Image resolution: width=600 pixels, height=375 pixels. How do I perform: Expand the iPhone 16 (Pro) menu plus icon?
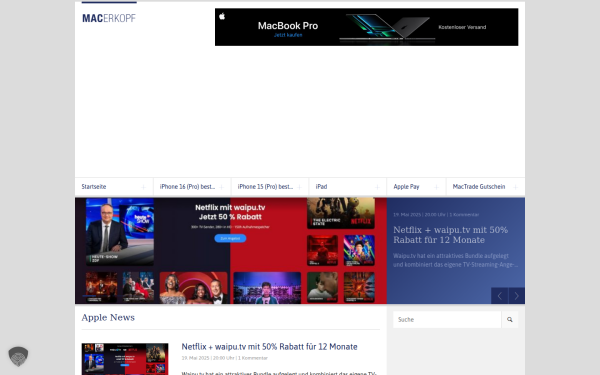(x=222, y=187)
